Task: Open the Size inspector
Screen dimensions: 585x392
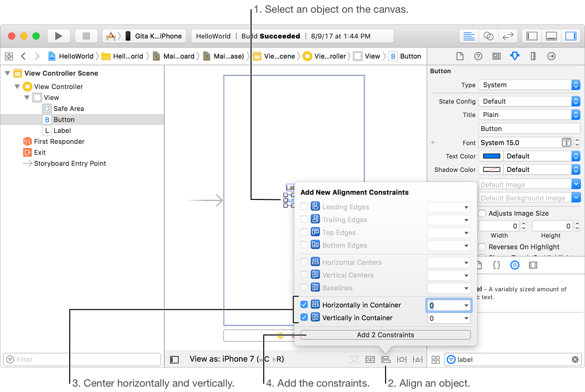Action: 533,56
